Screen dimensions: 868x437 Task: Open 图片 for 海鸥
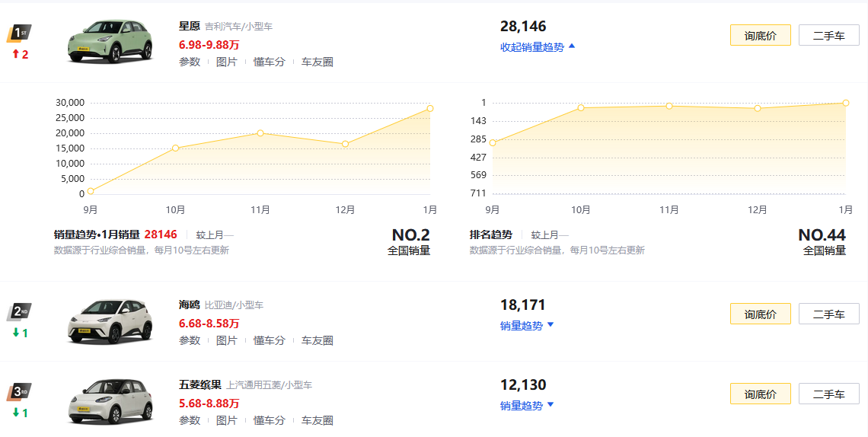[x=226, y=341]
